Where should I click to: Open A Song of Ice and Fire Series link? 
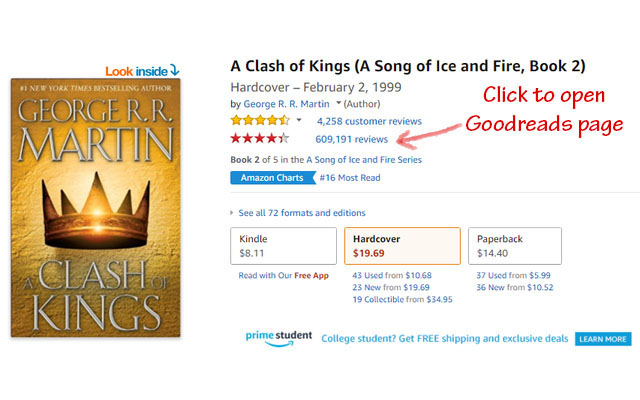tap(364, 160)
